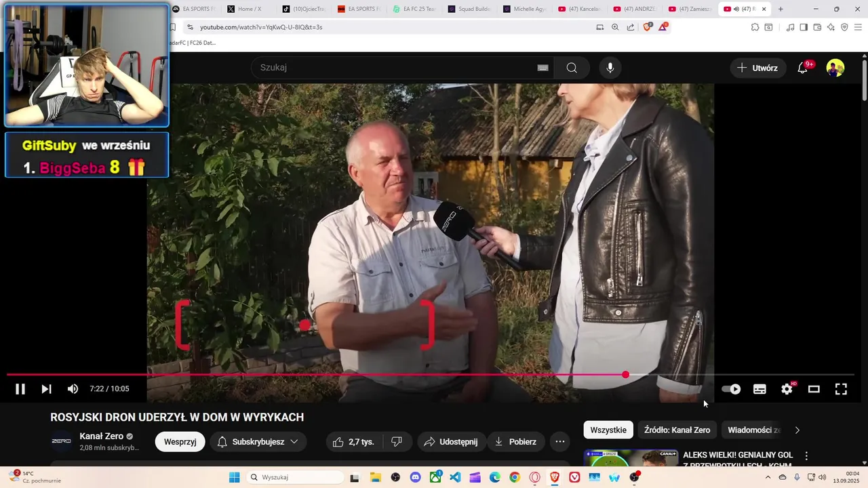Image resolution: width=868 pixels, height=488 pixels.
Task: Click 'Wesprzyj' button
Action: [180, 442]
